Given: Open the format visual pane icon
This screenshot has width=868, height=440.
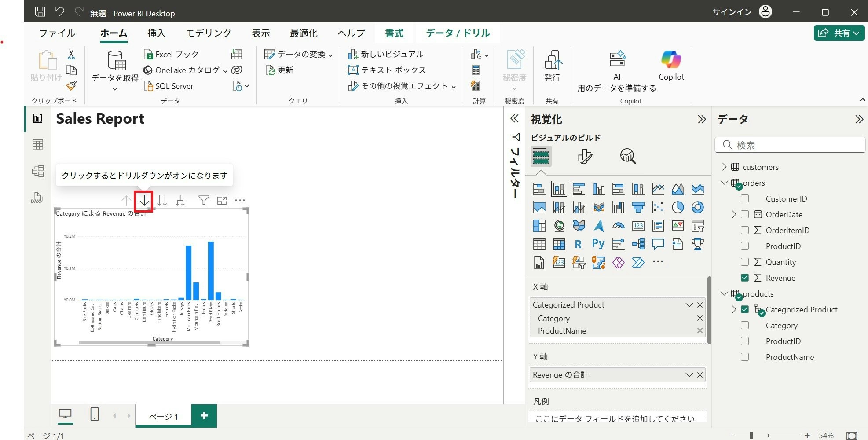Looking at the screenshot, I should point(585,156).
